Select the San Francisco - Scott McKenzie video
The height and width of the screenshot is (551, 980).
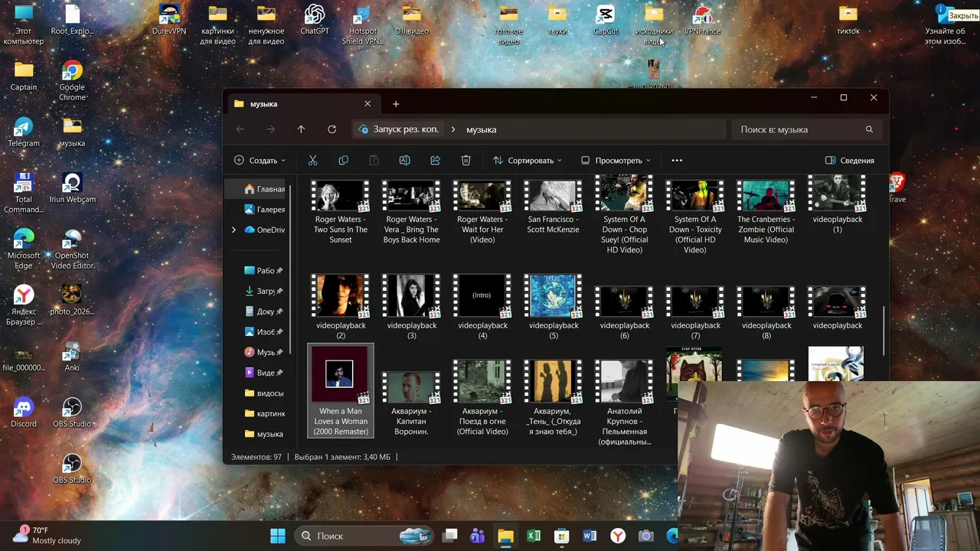(x=554, y=207)
